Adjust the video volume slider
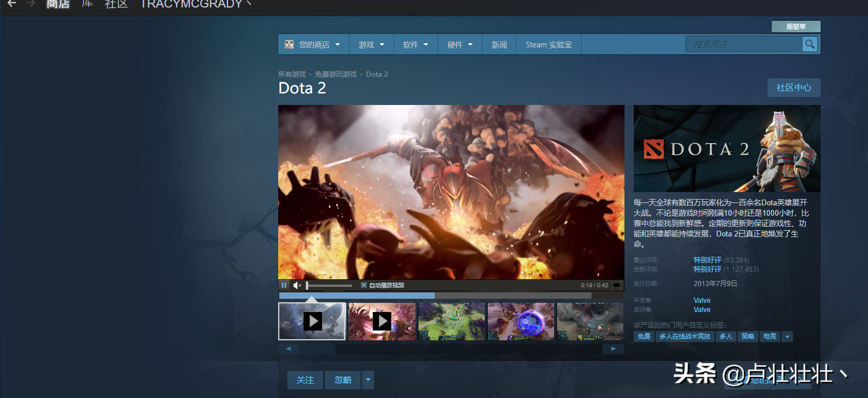868x398 pixels. [329, 285]
